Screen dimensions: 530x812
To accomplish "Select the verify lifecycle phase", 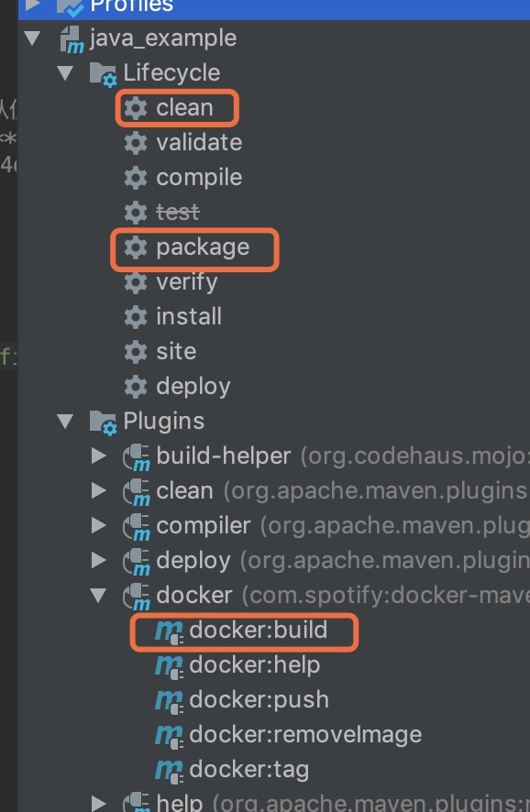I will [x=187, y=283].
